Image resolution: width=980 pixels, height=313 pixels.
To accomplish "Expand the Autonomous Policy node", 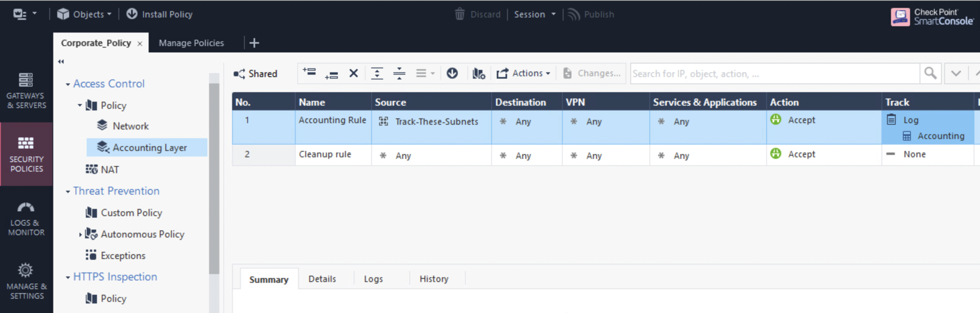I will pos(80,235).
